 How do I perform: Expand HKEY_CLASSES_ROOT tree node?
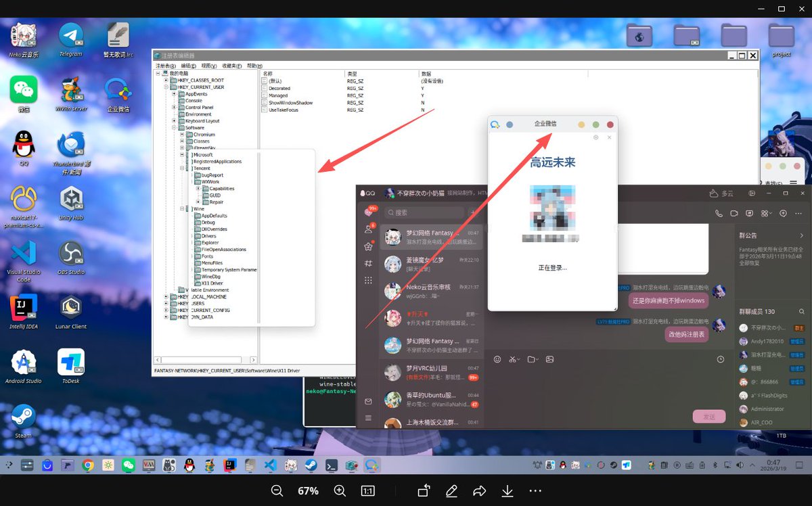point(166,80)
